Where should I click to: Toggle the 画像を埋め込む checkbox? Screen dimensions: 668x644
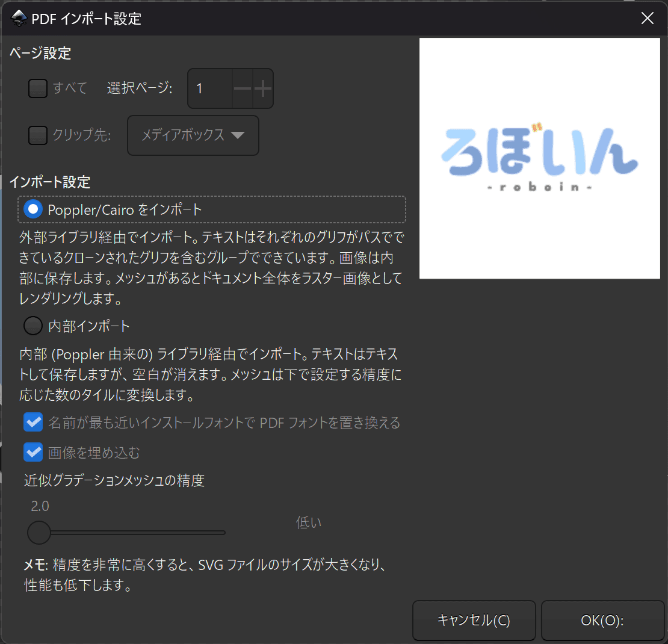33,452
